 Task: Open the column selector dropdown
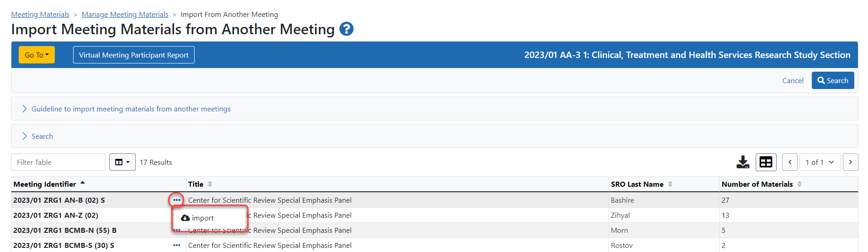click(x=122, y=162)
